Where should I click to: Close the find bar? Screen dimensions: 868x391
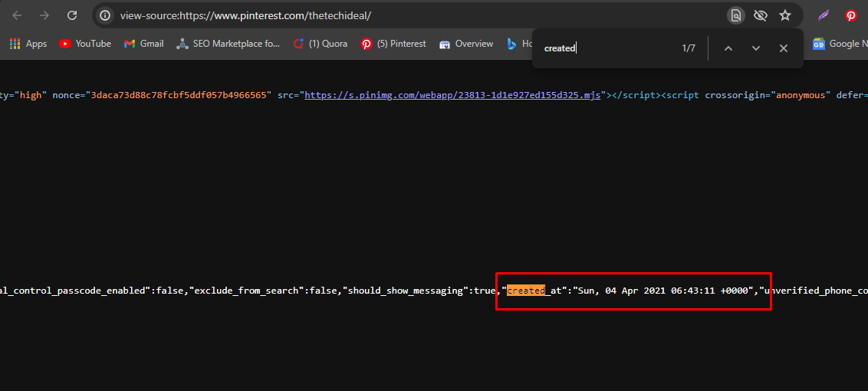(784, 48)
